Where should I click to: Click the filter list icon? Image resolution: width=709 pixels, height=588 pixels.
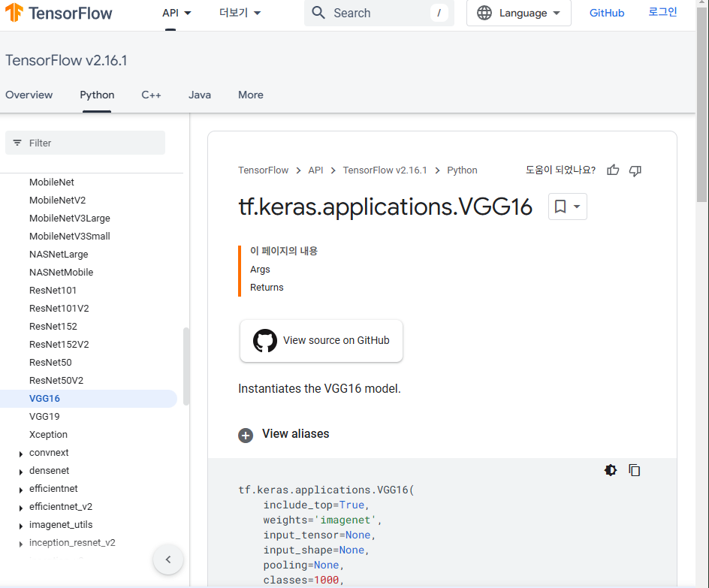coord(17,143)
